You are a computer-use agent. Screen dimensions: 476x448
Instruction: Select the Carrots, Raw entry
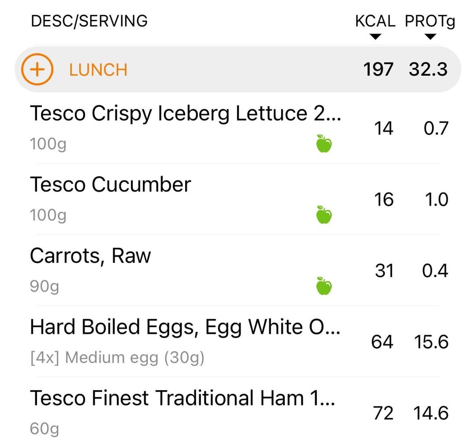click(238, 270)
